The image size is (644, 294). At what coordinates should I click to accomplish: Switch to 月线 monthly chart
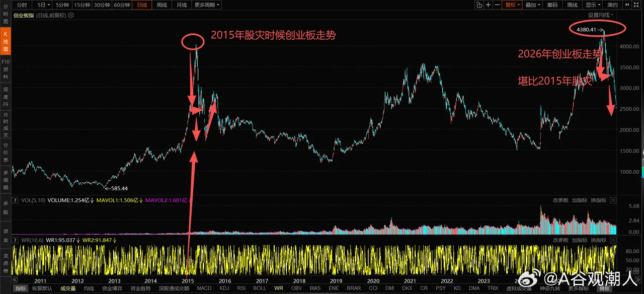click(182, 5)
